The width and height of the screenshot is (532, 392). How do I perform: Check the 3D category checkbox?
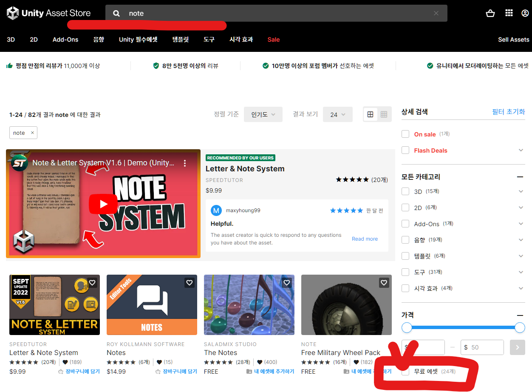click(x=405, y=191)
